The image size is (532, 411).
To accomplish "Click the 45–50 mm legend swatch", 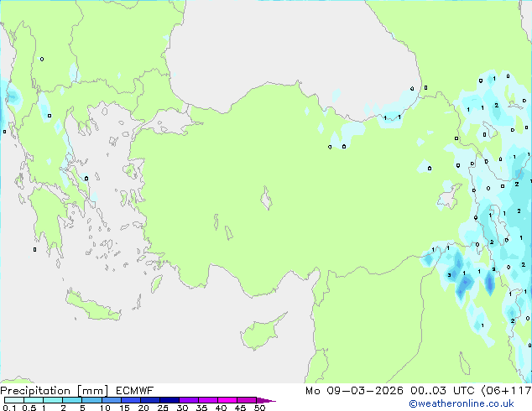I will (247, 400).
